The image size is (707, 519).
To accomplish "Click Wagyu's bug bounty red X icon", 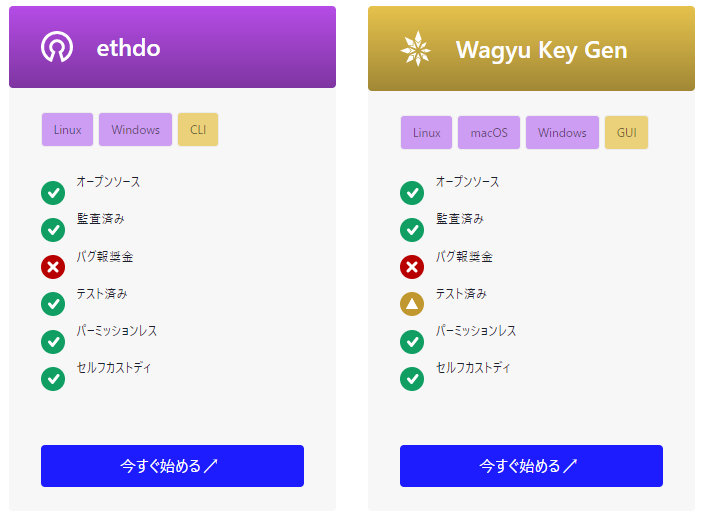I will 412,267.
